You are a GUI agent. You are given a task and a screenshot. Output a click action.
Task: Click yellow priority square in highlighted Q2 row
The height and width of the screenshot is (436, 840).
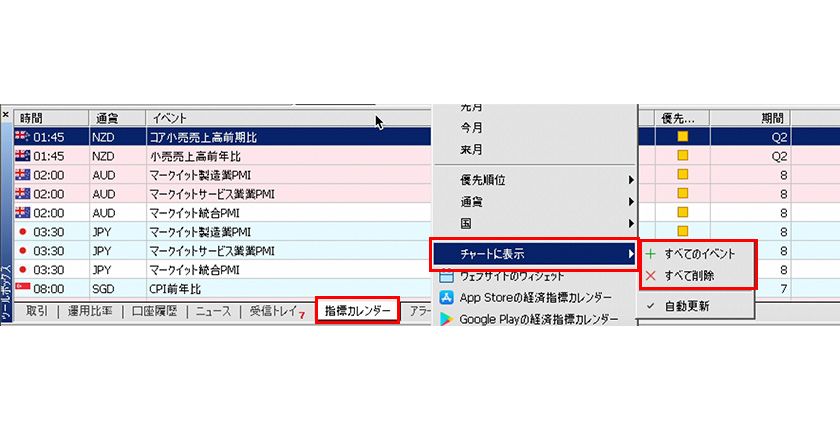(682, 137)
